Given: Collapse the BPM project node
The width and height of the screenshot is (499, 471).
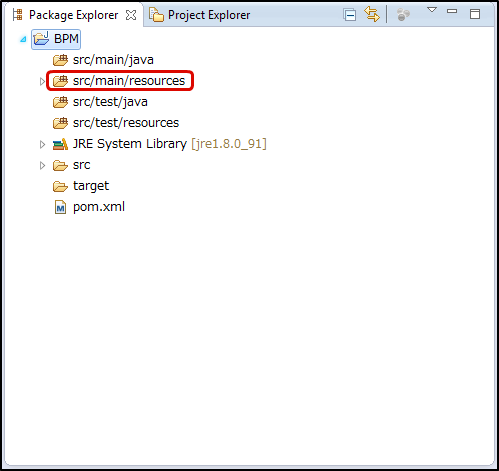Looking at the screenshot, I should (23, 39).
